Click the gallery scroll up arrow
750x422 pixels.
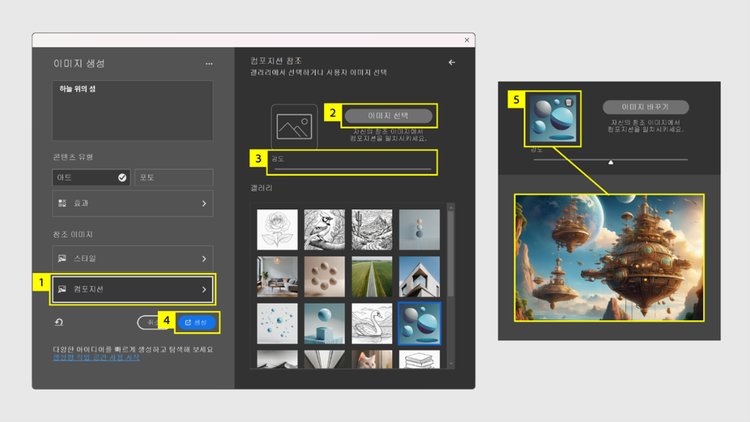point(451,208)
